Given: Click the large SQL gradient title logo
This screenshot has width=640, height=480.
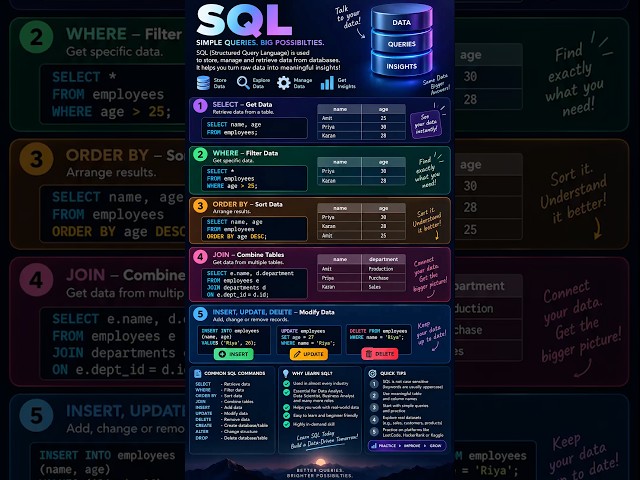Looking at the screenshot, I should 244,20.
